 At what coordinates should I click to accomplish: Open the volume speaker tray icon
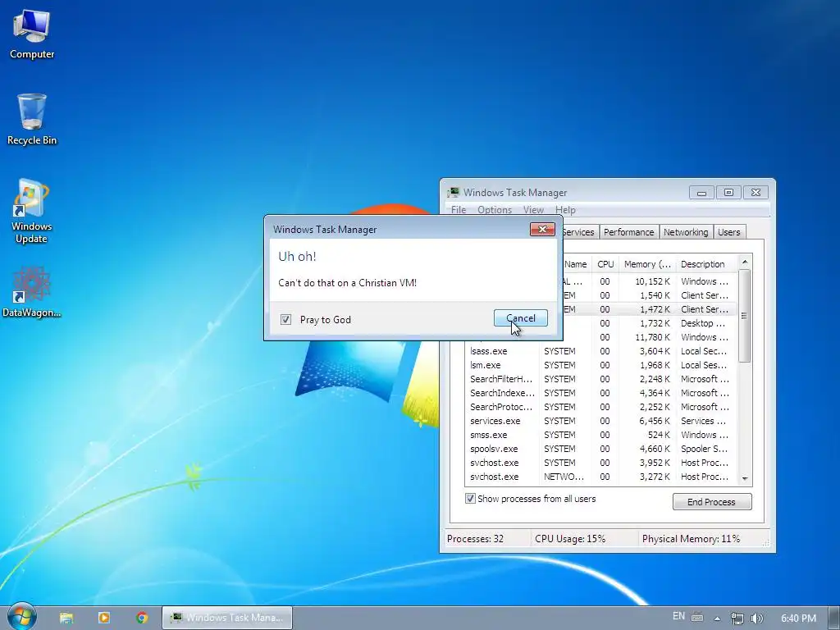point(756,619)
